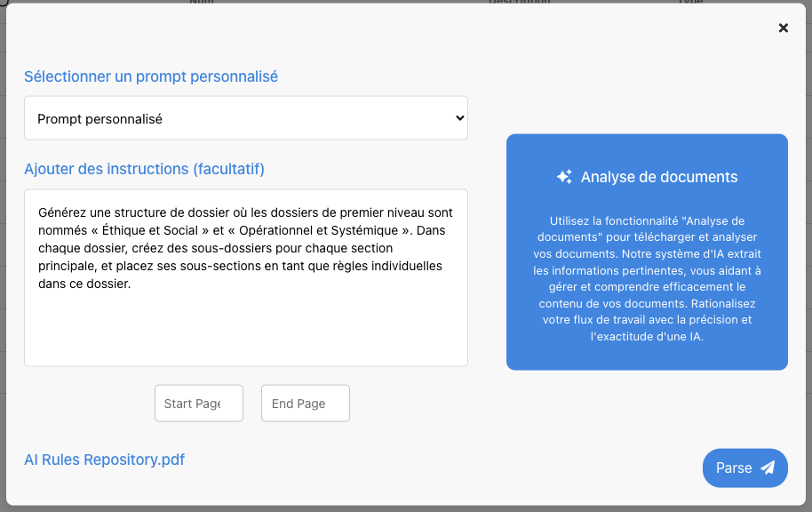The image size is (812, 512).
Task: Click the 'Ajouter des instructions (facultatif)' label
Action: click(144, 169)
